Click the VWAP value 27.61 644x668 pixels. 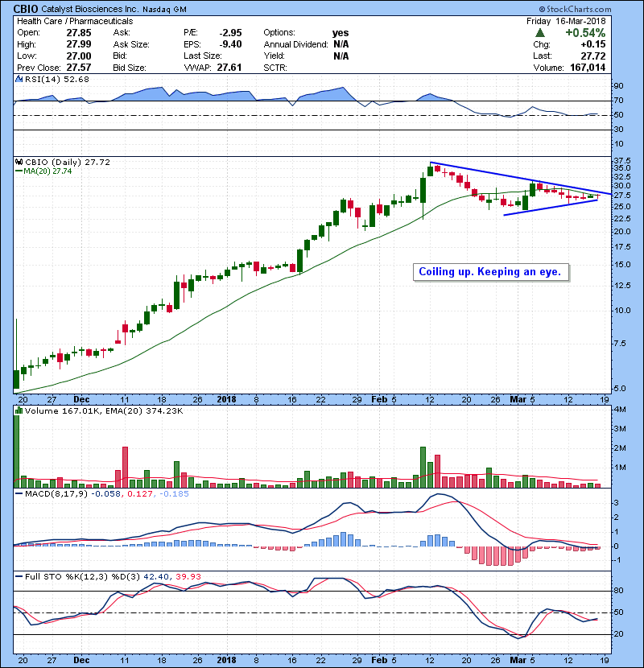tap(229, 68)
